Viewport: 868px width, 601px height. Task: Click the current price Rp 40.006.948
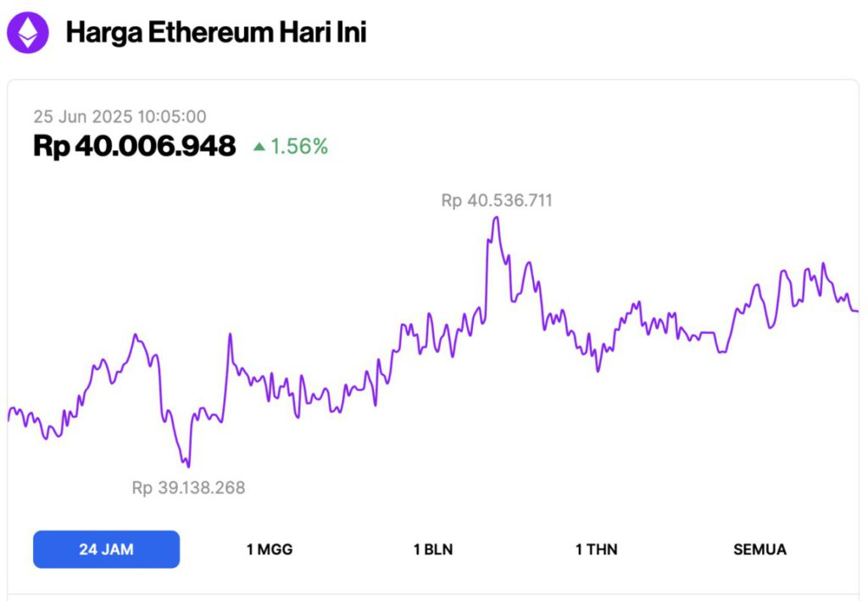point(133,144)
